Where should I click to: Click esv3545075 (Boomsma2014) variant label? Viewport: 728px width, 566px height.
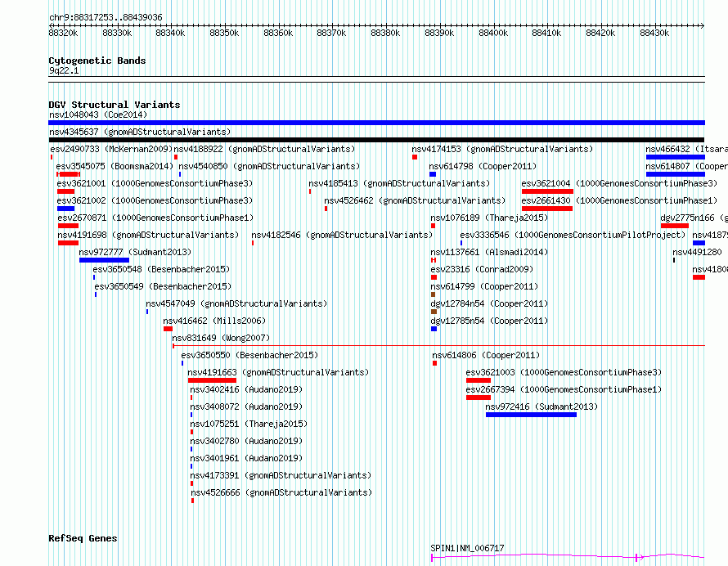click(x=115, y=166)
